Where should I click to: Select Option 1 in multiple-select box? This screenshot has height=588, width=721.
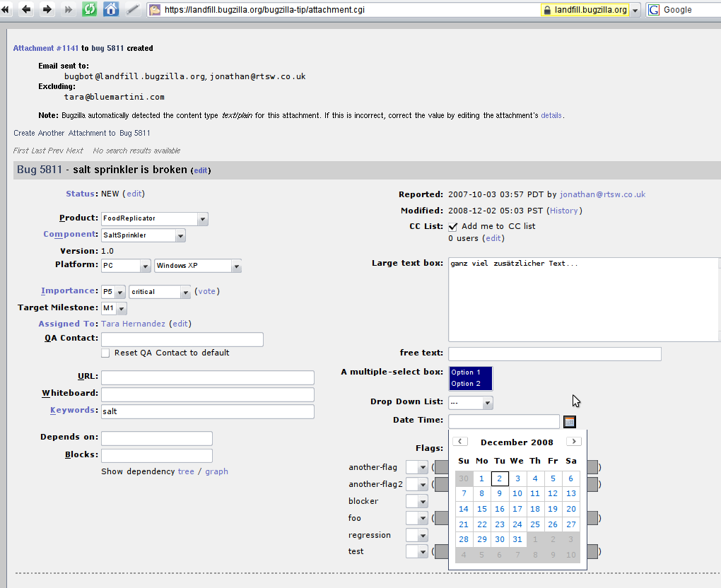tap(470, 372)
